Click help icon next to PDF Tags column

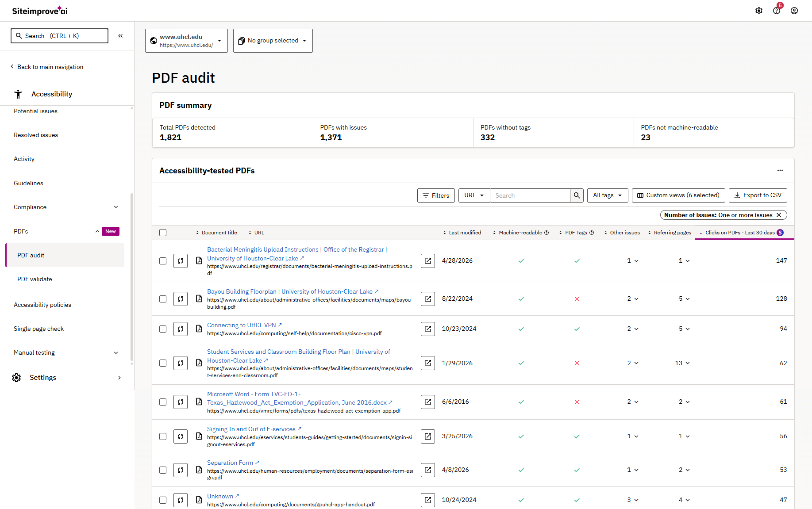click(x=592, y=233)
